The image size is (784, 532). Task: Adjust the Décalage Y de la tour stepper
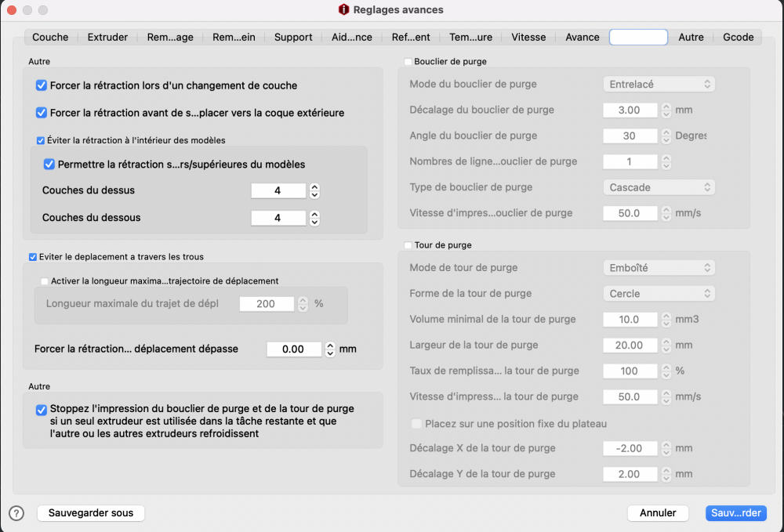point(666,474)
